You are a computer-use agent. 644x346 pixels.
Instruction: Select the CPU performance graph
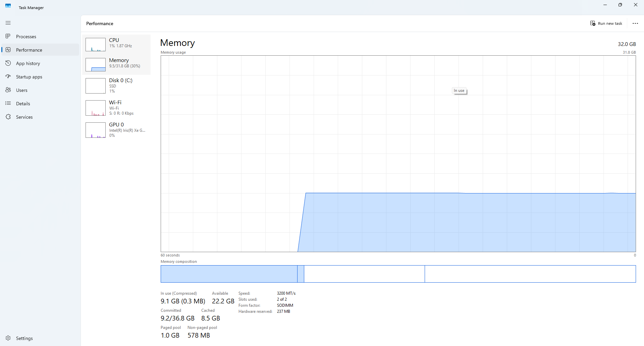point(116,44)
